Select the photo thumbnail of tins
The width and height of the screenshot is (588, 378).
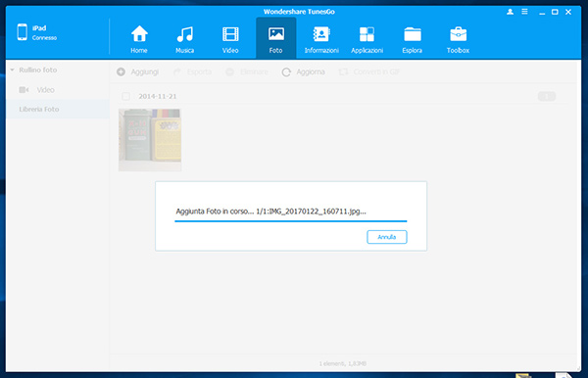click(150, 140)
